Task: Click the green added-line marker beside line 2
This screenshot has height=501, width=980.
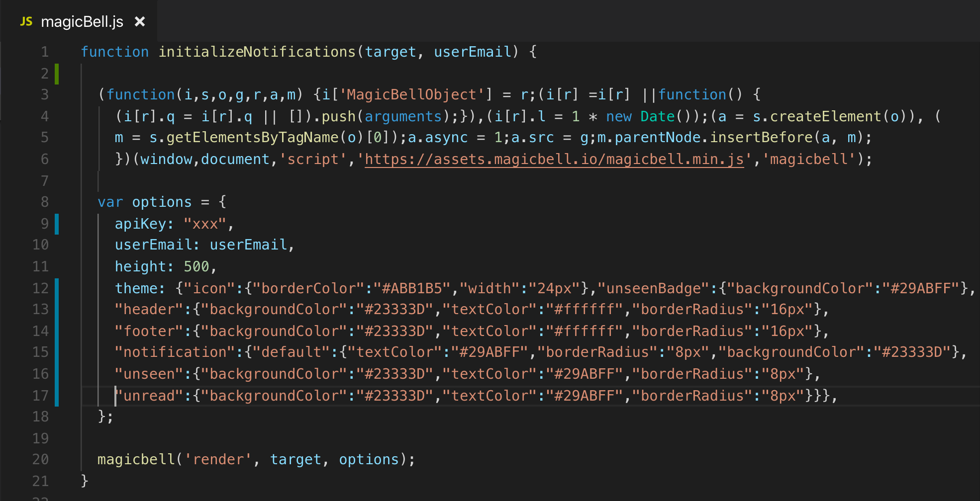Action: point(57,74)
